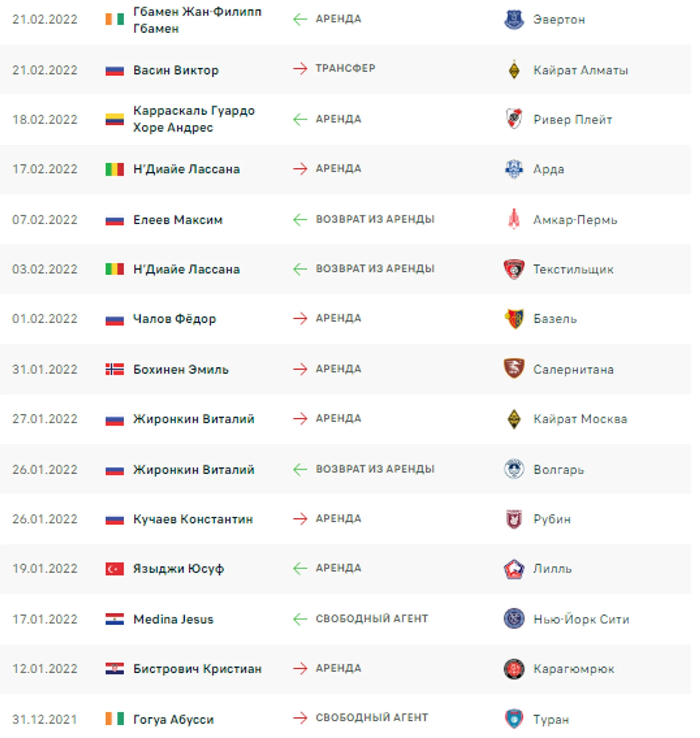Image resolution: width=700 pixels, height=738 pixels.
Task: Click the New York City club badge
Action: tap(513, 619)
